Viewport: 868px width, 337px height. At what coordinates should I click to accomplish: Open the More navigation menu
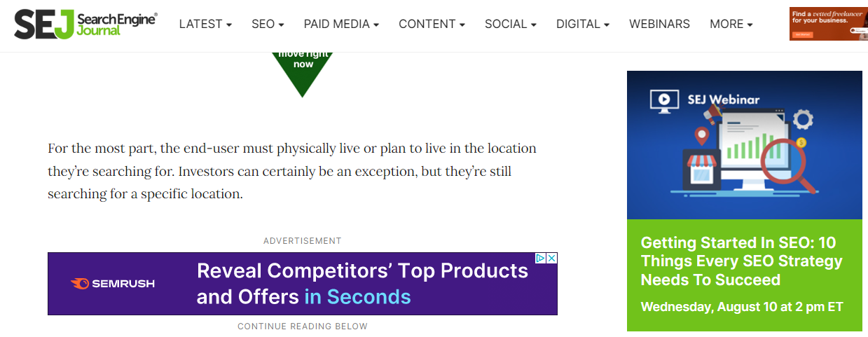click(731, 24)
